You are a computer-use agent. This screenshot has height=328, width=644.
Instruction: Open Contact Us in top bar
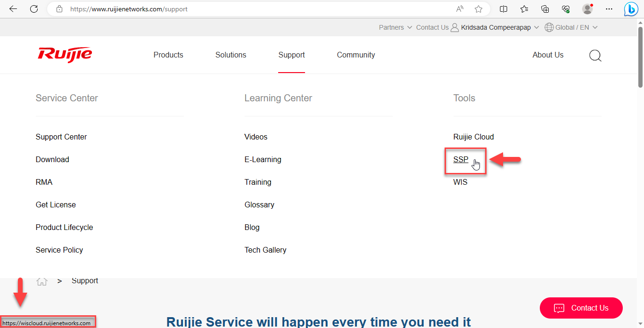point(432,27)
